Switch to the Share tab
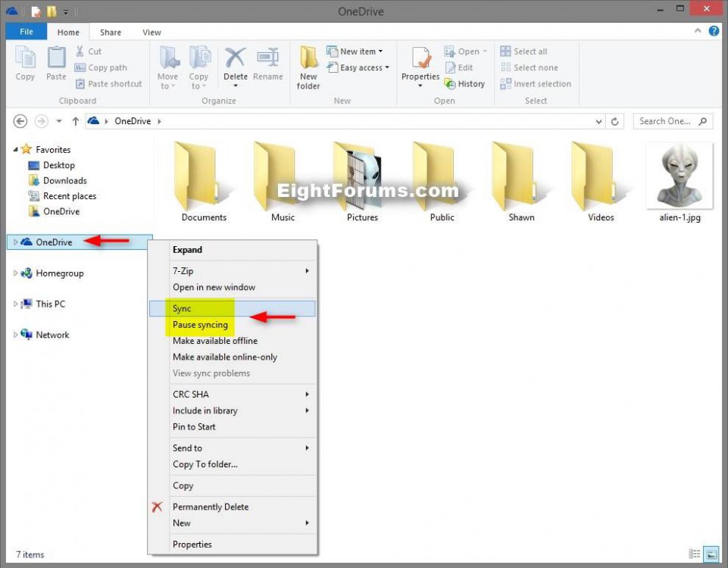 110,32
